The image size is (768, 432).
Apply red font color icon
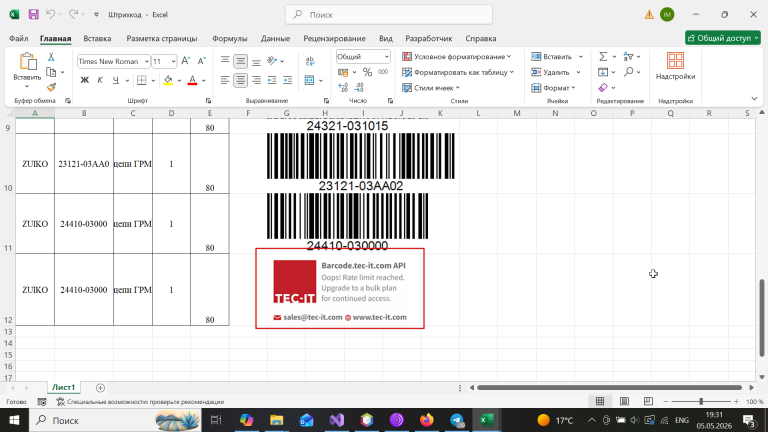click(x=192, y=80)
